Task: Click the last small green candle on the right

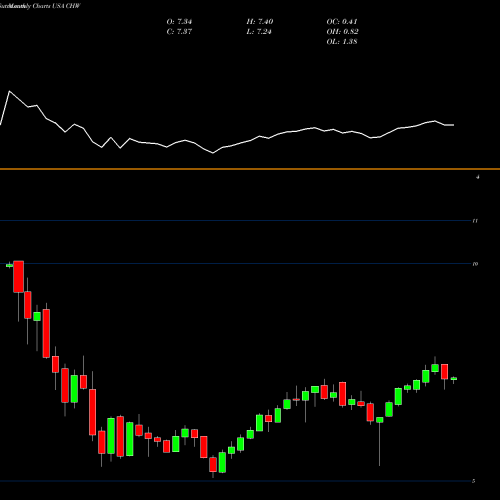Action: click(454, 379)
